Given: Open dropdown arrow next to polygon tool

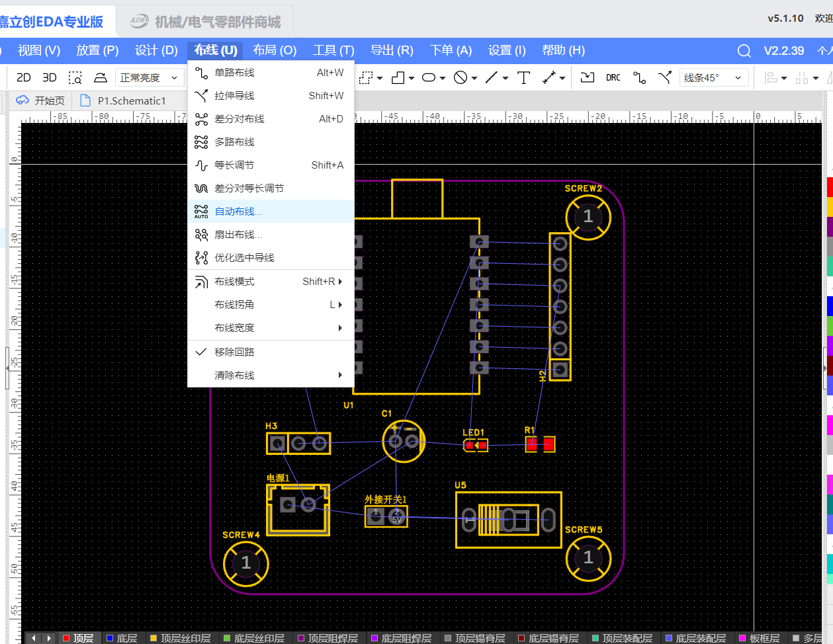Looking at the screenshot, I should [412, 78].
